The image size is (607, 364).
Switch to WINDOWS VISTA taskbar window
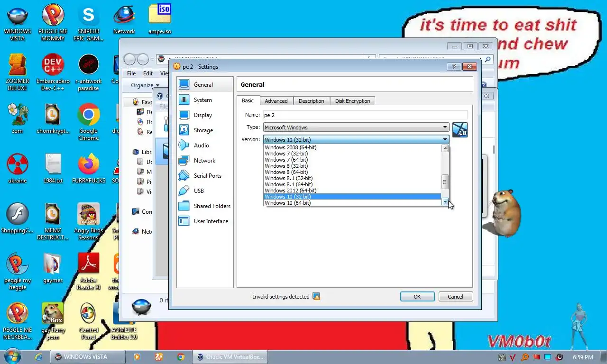88,357
